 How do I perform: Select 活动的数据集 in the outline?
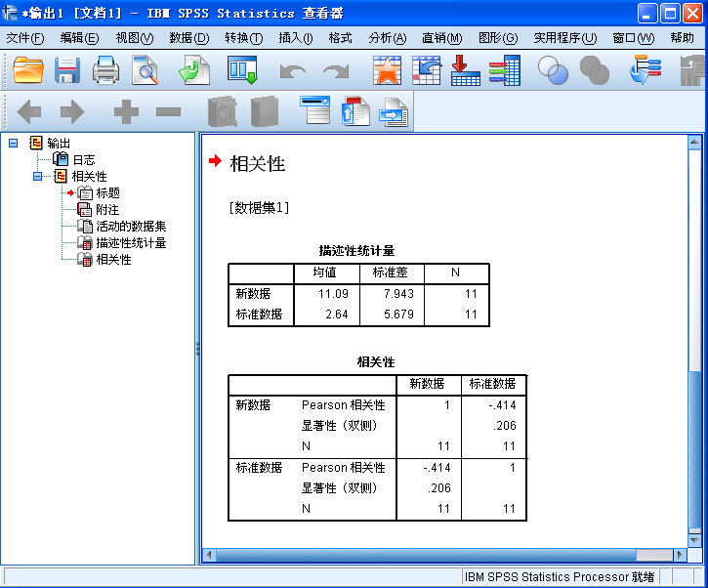coord(131,227)
